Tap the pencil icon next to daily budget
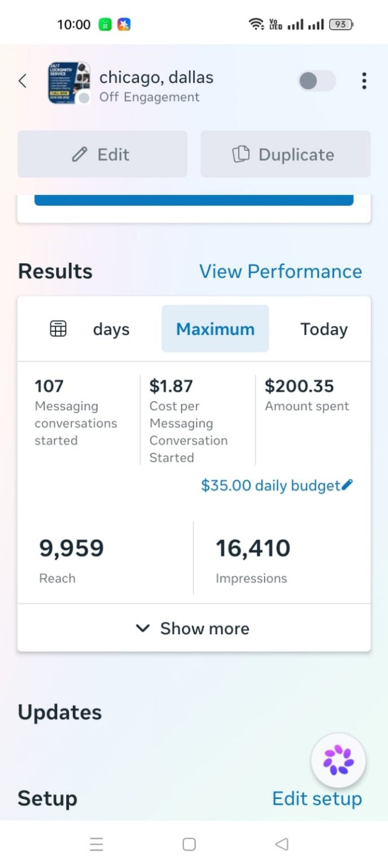 (x=347, y=485)
